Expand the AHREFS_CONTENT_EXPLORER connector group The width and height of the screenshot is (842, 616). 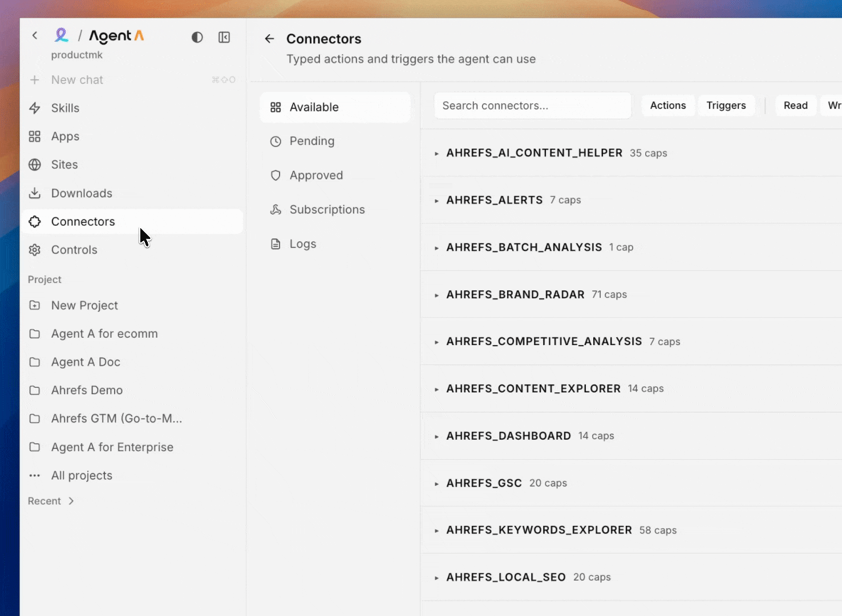[x=436, y=390]
